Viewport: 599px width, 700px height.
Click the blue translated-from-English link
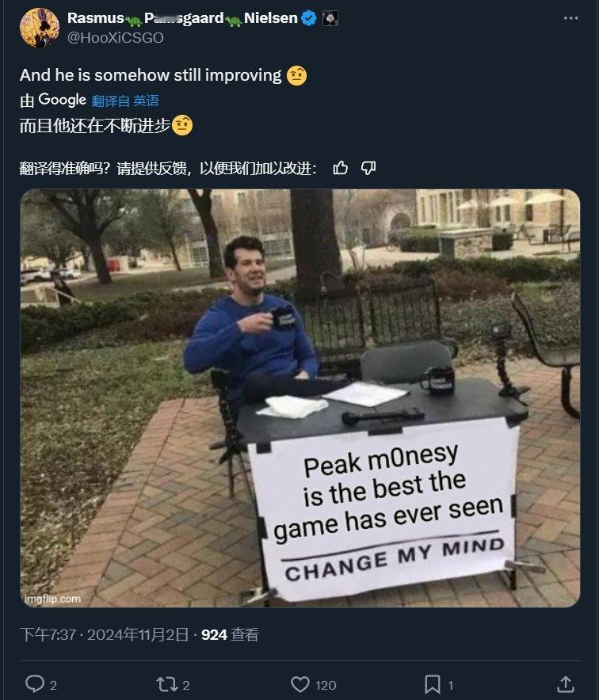(125, 101)
